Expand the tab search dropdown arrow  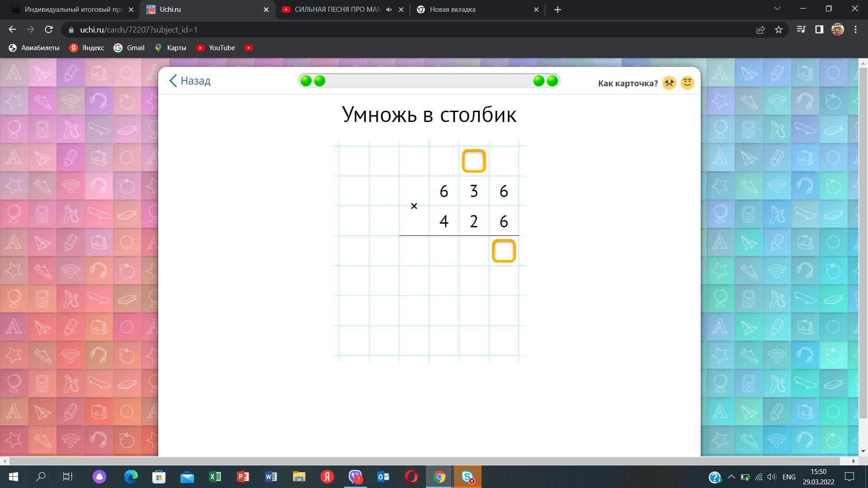pyautogui.click(x=777, y=9)
